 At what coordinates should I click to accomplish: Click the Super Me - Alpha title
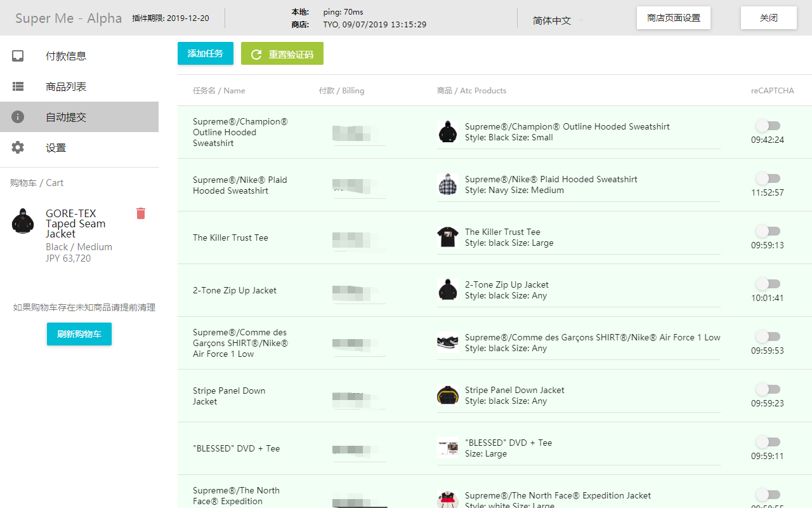point(69,18)
